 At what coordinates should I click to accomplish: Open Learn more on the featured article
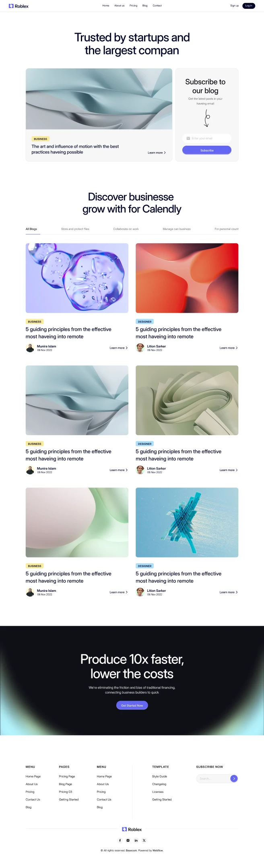[x=157, y=153]
